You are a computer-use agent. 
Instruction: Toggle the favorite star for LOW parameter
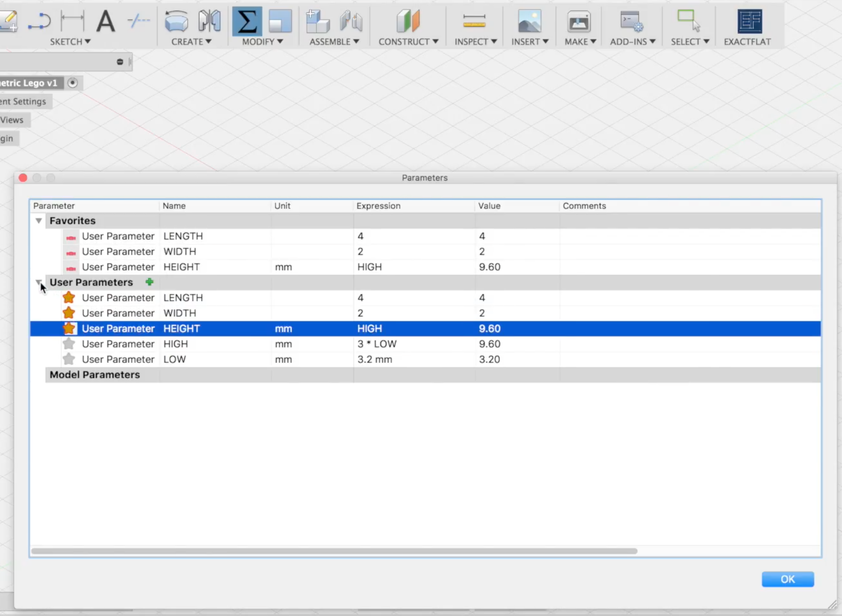[x=69, y=359]
